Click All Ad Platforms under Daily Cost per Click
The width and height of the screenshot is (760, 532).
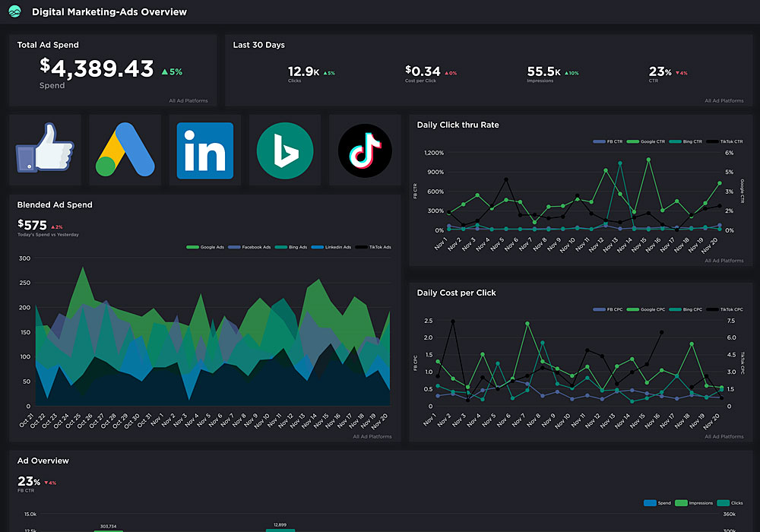pyautogui.click(x=724, y=436)
